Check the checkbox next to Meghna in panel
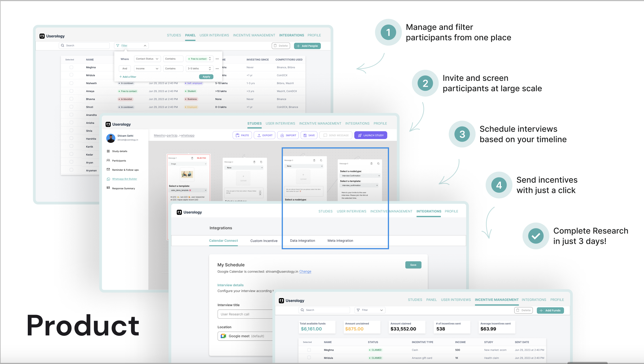644x364 pixels. coord(71,68)
